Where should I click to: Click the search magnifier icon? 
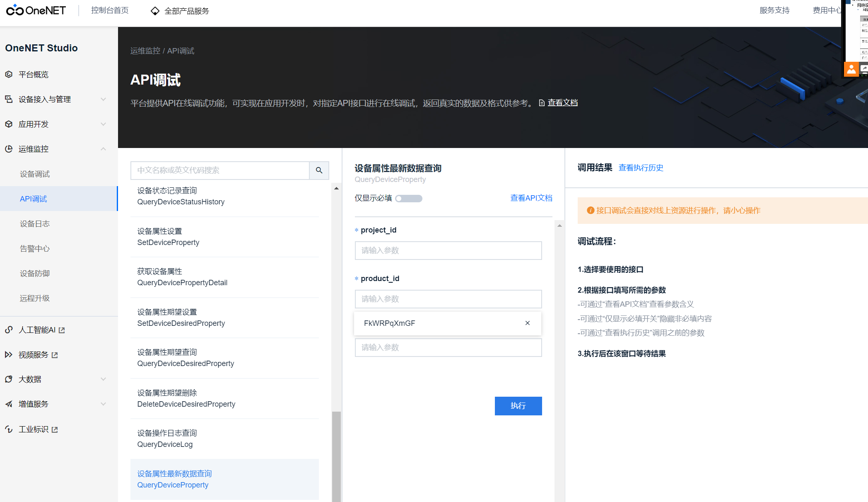pos(319,170)
